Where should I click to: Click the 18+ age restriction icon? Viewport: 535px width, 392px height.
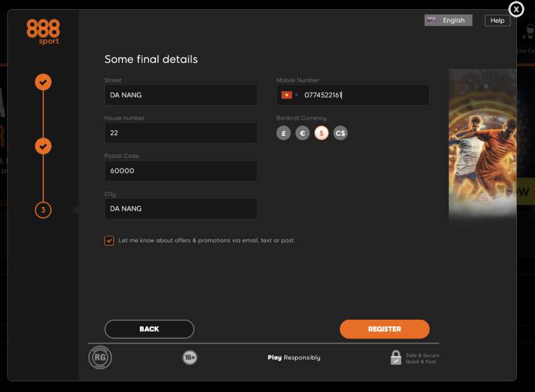(190, 358)
